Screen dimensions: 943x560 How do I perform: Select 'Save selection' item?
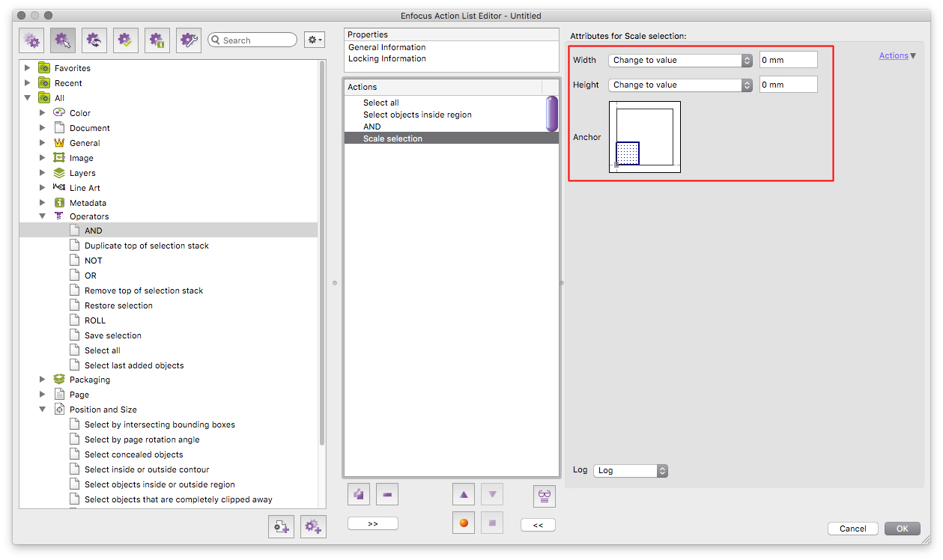point(113,335)
